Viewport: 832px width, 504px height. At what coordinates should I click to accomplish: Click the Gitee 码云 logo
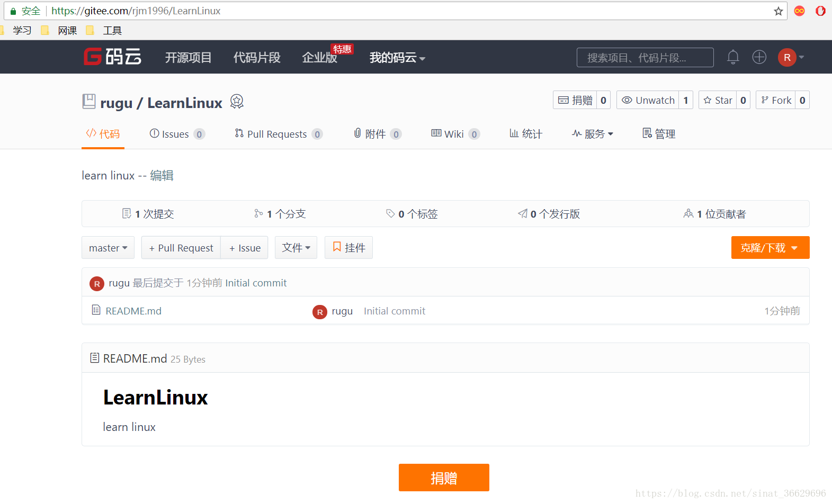(x=112, y=57)
